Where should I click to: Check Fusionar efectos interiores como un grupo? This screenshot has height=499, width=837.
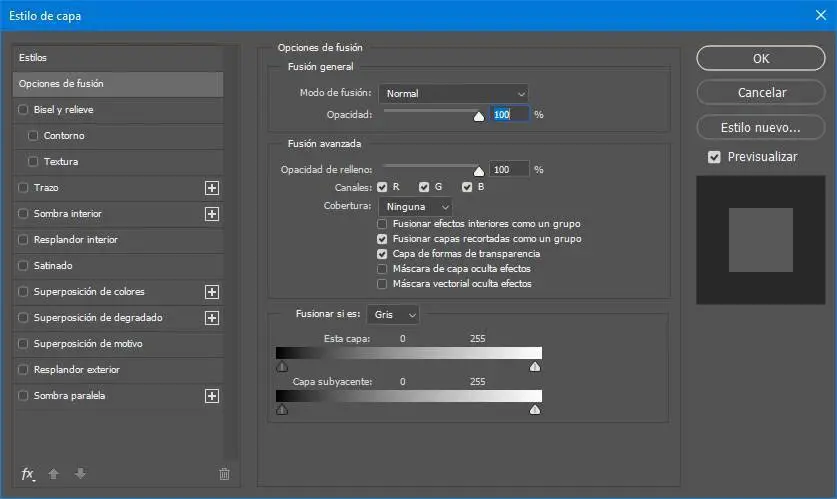click(382, 224)
